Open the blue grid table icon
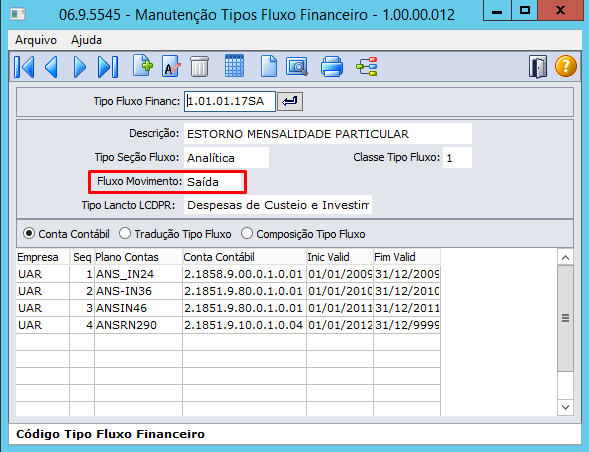This screenshot has width=589, height=452. pos(234,66)
